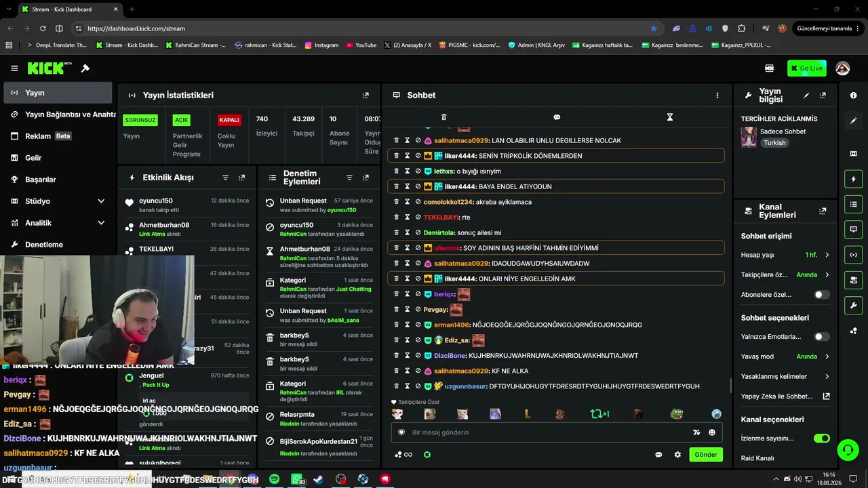
Task: Open the Etkinlik Akışı filter menu
Action: click(x=225, y=178)
